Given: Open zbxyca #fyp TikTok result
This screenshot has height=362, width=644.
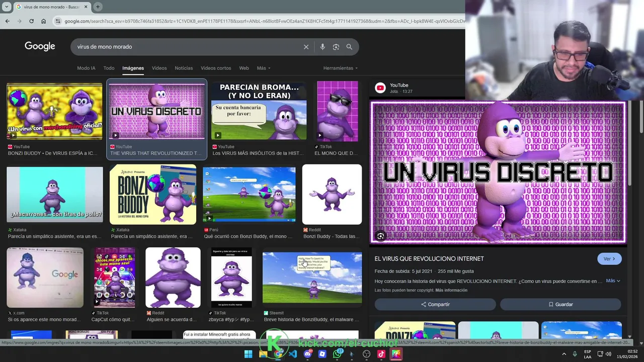Looking at the screenshot, I should 232,278.
